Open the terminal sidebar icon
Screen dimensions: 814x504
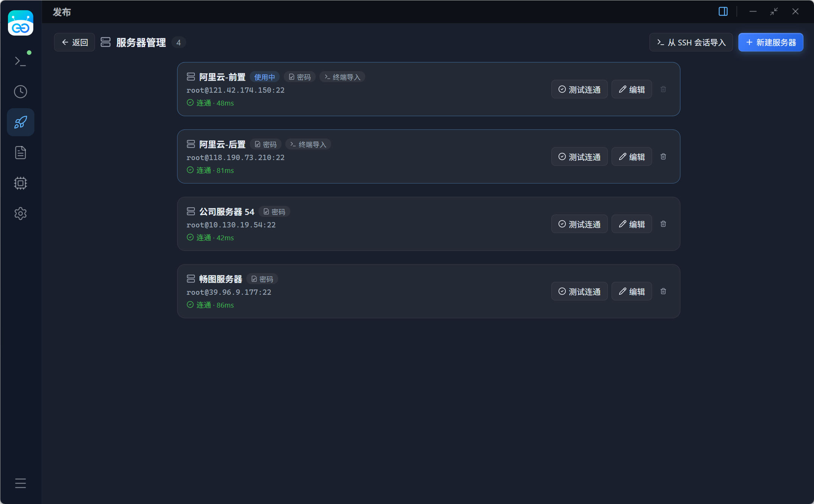click(20, 61)
